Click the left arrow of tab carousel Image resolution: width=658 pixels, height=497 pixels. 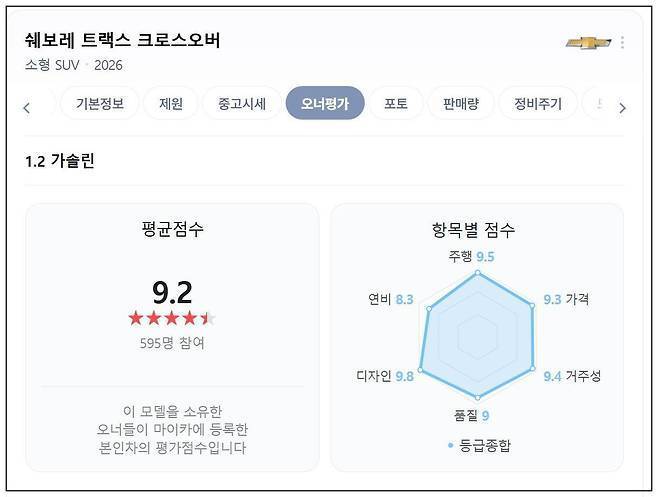tap(27, 108)
